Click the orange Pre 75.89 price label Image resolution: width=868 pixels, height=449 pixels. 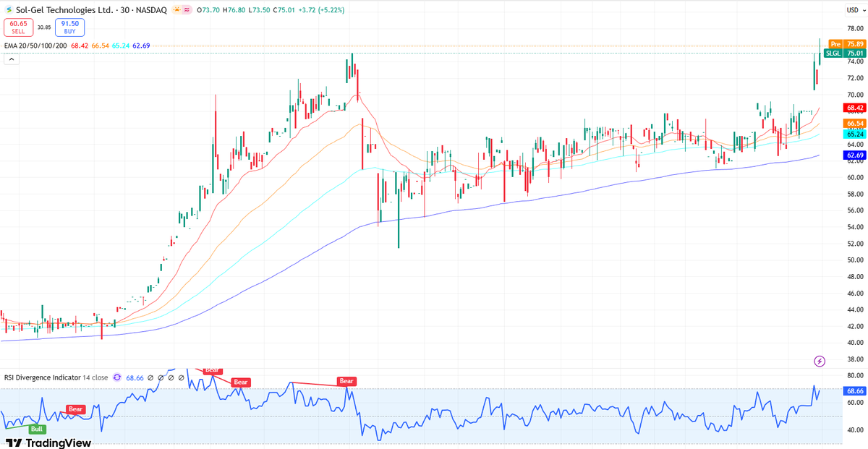(x=846, y=44)
